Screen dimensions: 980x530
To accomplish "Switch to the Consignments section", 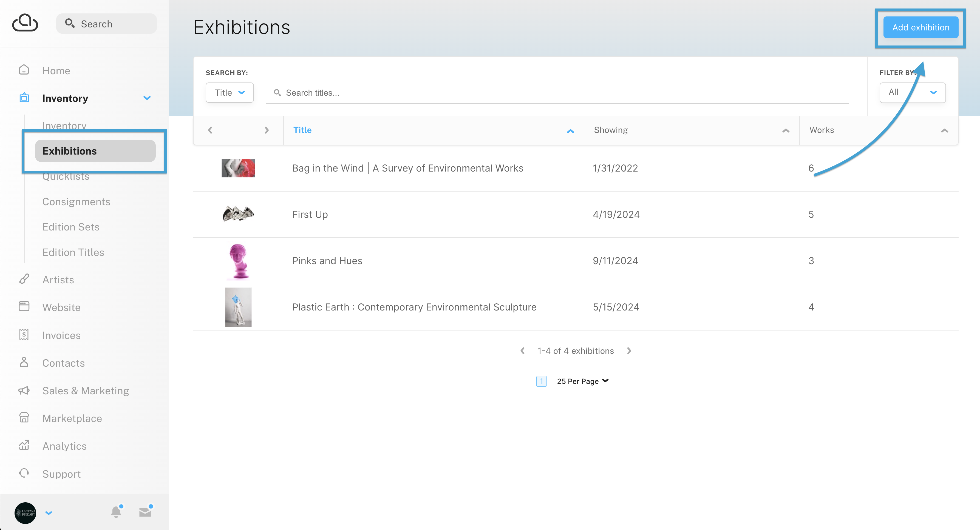I will point(76,201).
